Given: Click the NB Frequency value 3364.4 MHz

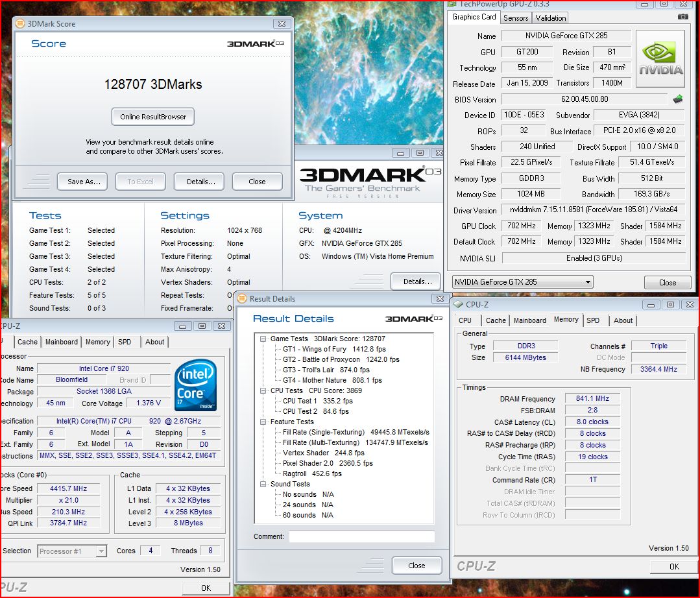Looking at the screenshot, I should (658, 369).
